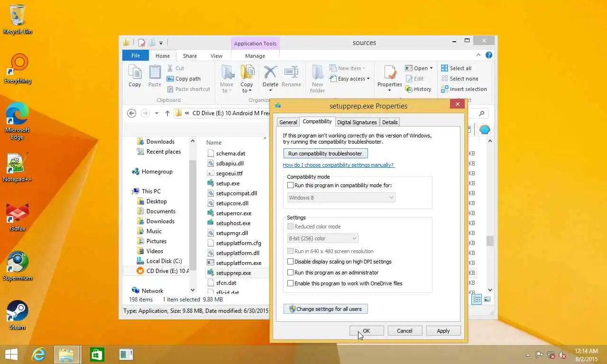Image resolution: width=607 pixels, height=364 pixels.
Task: Open the New item dropdown
Action: coord(348,68)
